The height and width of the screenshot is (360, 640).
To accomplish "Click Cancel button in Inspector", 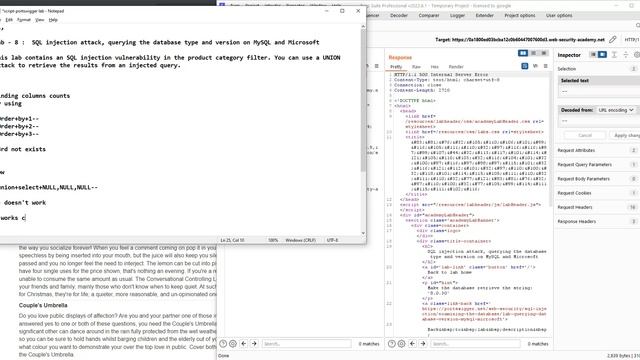I will (584, 135).
